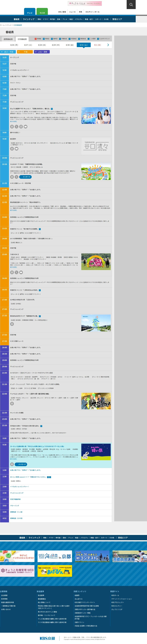Screen dimensions: 147x644
Task: Open X icon for うまDOKI program
Action: tap(17, 272)
